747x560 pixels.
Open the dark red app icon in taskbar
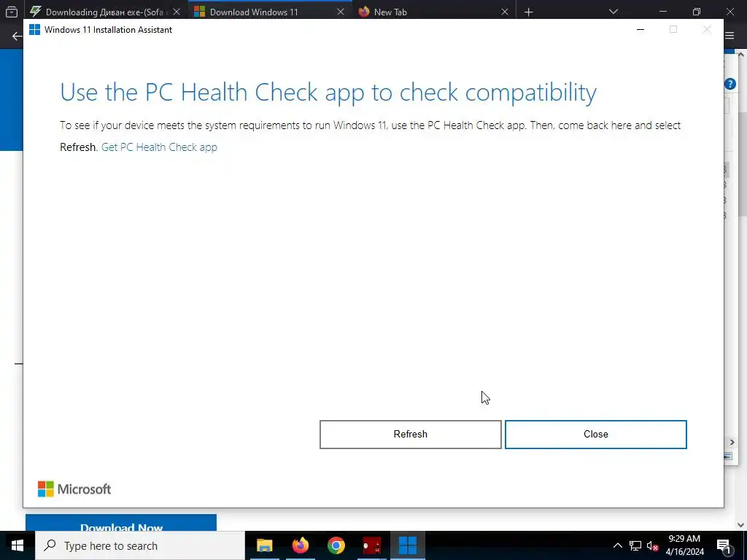371,545
